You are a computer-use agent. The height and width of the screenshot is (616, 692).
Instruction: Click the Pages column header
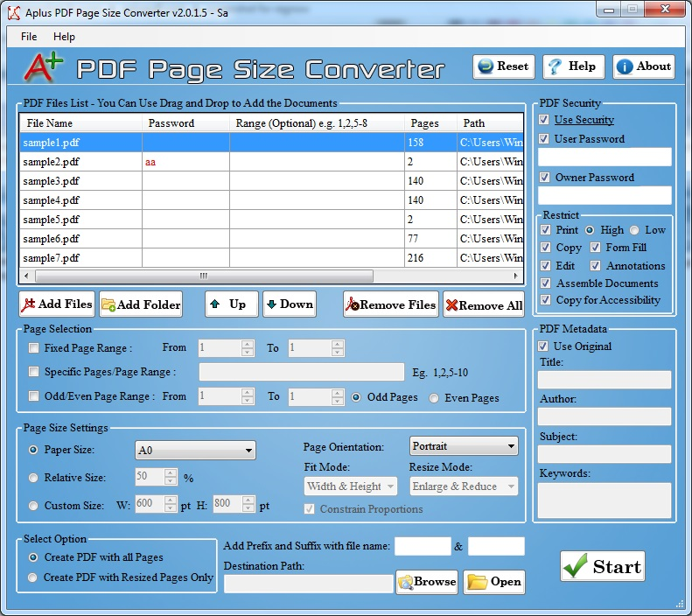430,123
